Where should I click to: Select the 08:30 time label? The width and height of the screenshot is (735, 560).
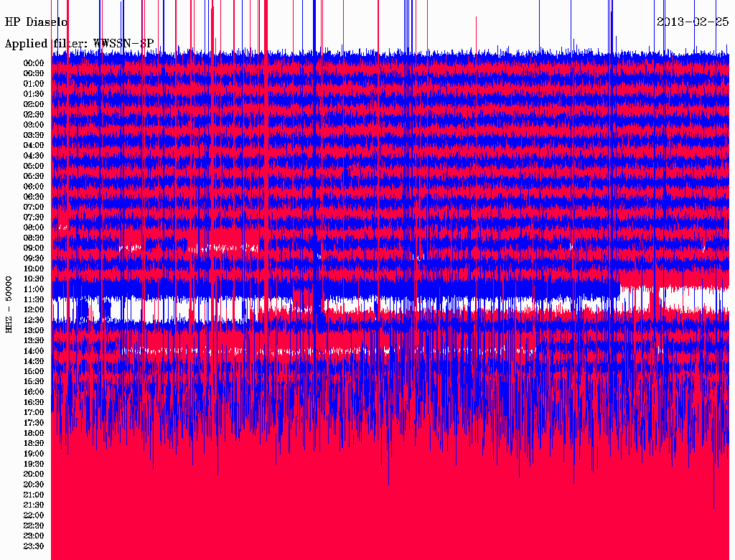point(34,238)
